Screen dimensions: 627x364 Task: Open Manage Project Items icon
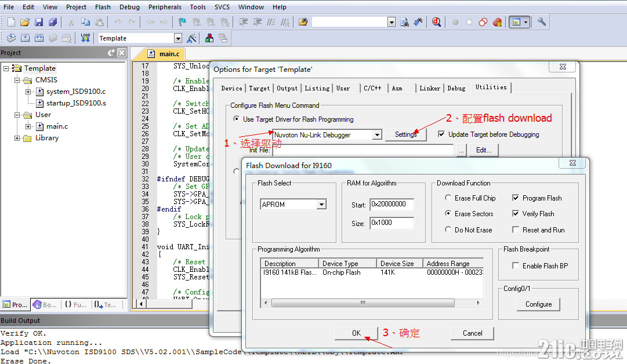coord(209,38)
